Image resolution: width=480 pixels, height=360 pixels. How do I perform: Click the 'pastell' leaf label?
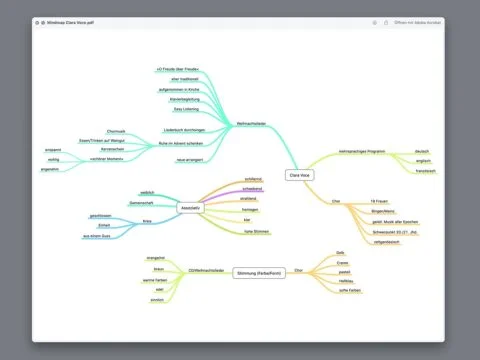pos(344,272)
